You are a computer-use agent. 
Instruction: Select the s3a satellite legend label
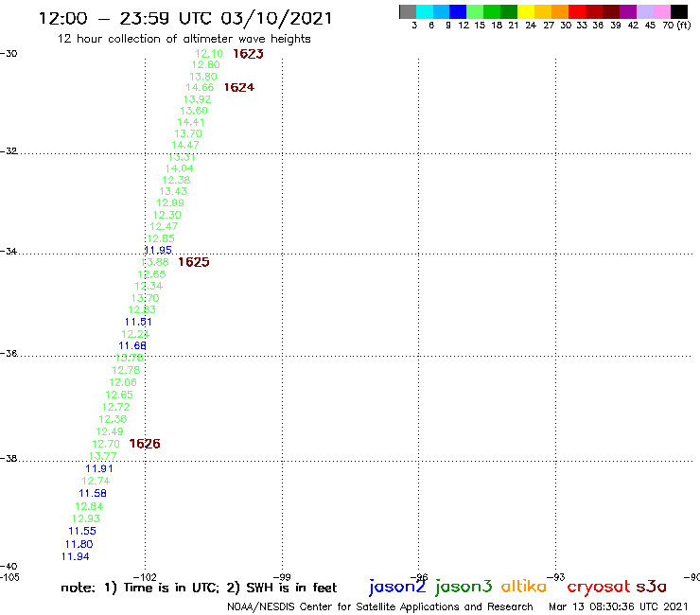651,587
